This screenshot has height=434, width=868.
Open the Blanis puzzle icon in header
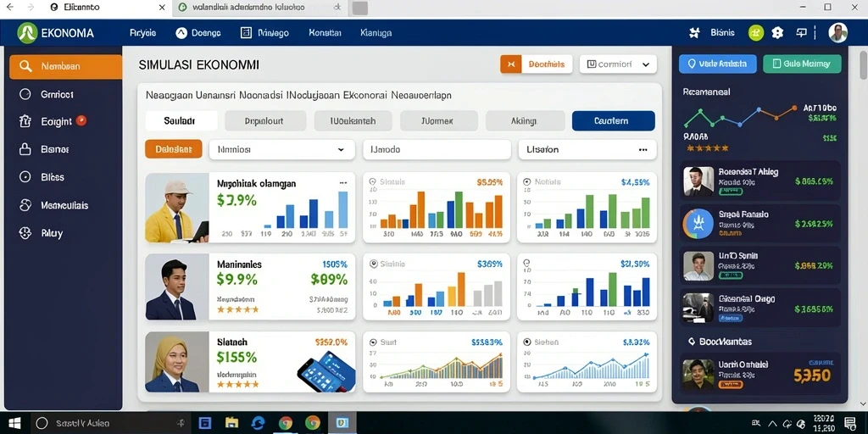coord(694,33)
